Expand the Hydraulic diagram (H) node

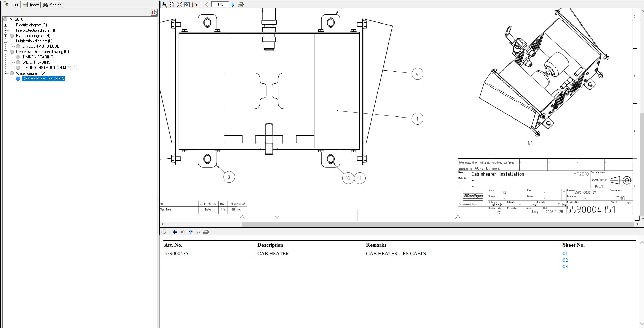6,36
